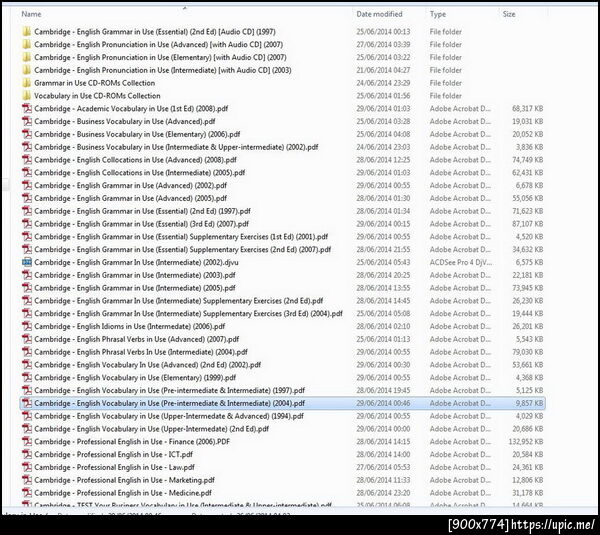Click date 27/06/2014 03:39 cell

[x=383, y=44]
